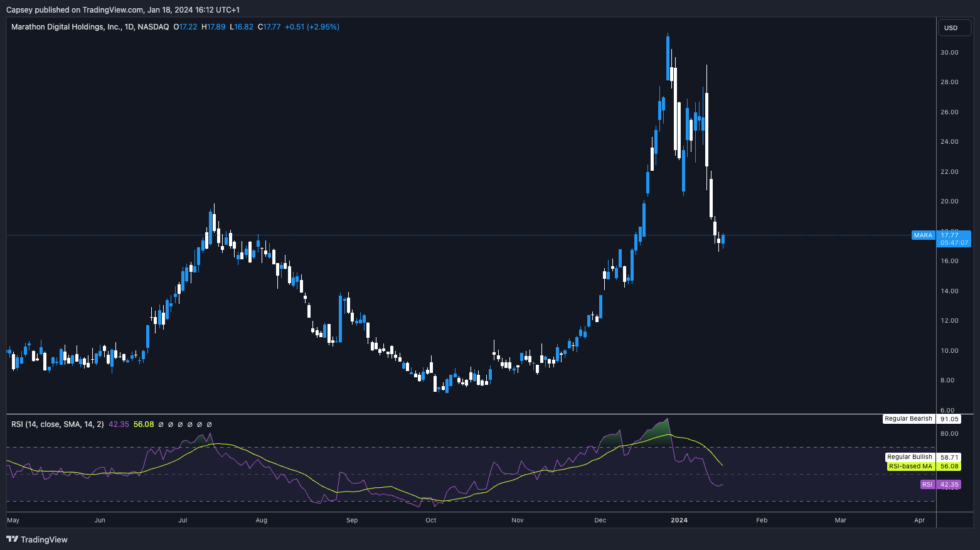Viewport: 980px width, 550px height.
Task: Click the blue MARA price tag
Action: point(923,235)
